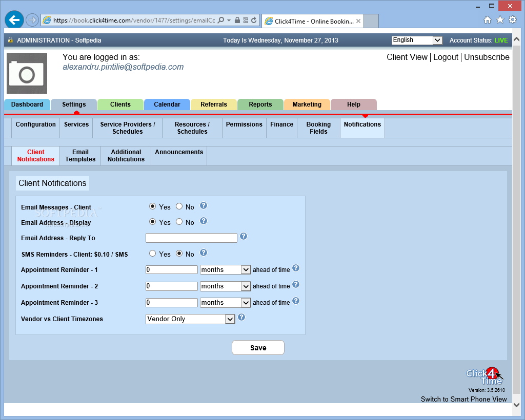Viewport: 525px width, 420px height.
Task: Click the help icon for Vendor vs Client Timezones
Action: coord(241,318)
